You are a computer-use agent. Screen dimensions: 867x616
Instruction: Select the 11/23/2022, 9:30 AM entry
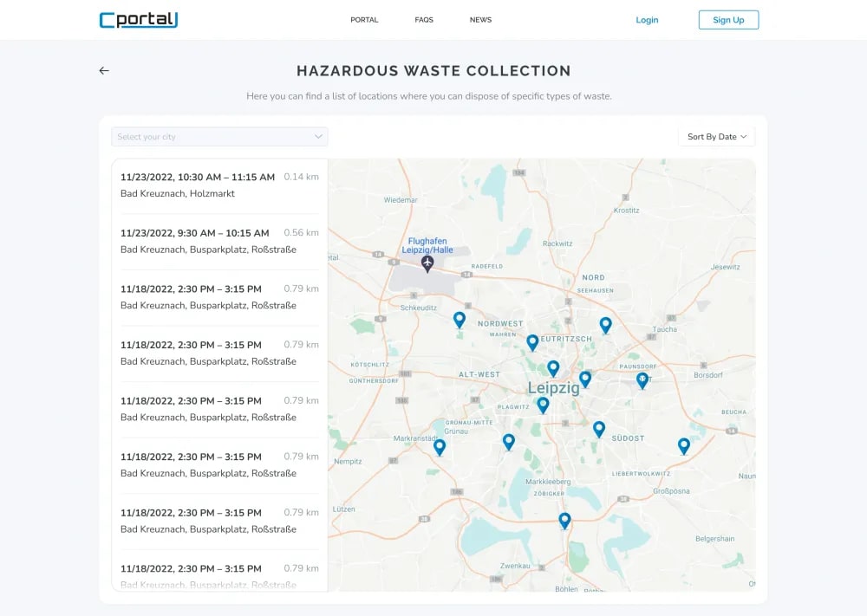[x=219, y=242]
